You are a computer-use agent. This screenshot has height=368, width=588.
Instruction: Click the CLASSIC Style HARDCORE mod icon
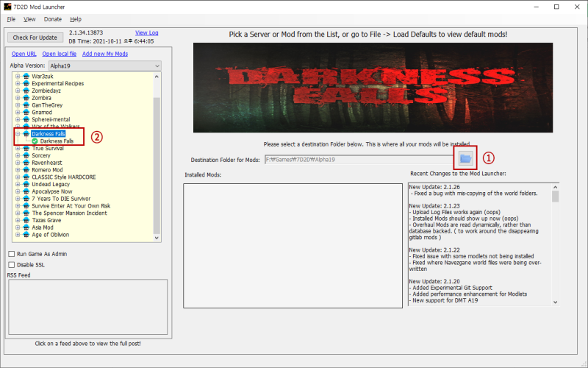click(26, 177)
